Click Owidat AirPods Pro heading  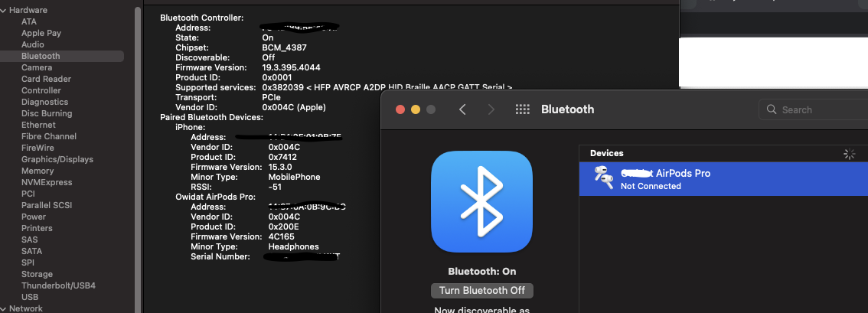click(215, 197)
